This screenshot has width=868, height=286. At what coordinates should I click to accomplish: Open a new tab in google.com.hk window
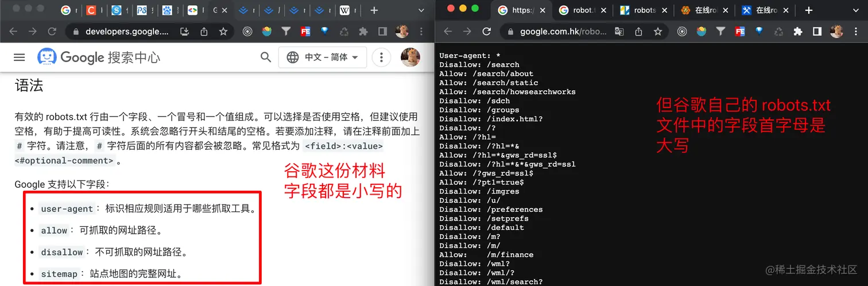(x=808, y=10)
